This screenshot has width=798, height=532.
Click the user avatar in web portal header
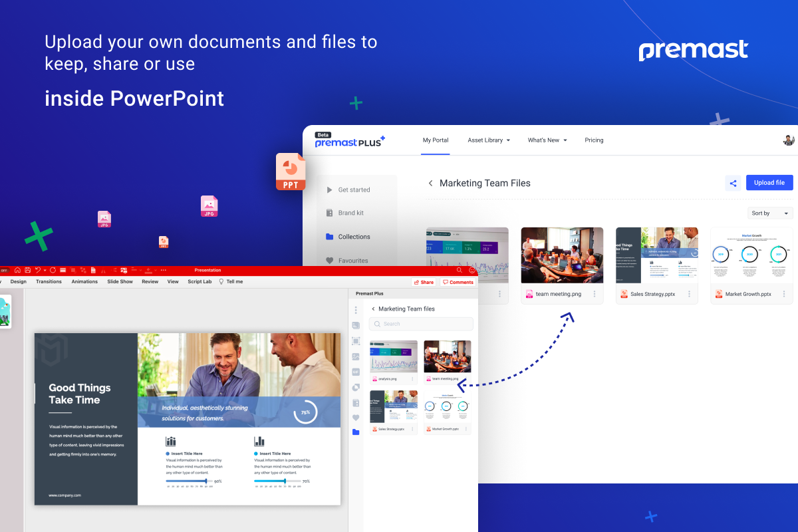(789, 140)
